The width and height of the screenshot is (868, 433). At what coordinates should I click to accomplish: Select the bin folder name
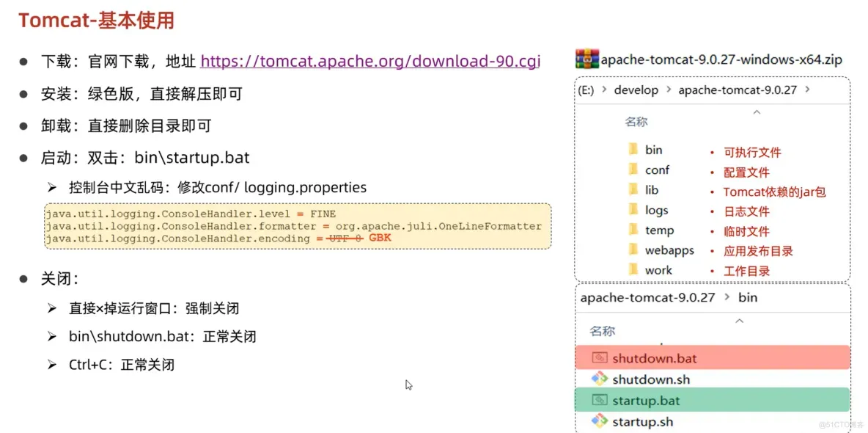click(653, 150)
